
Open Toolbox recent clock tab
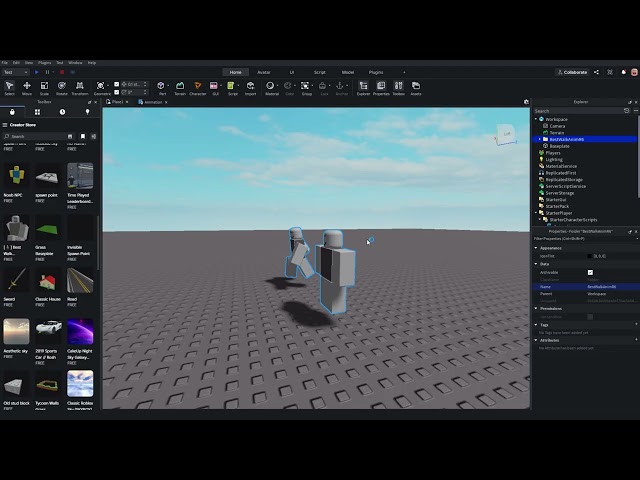click(x=62, y=112)
